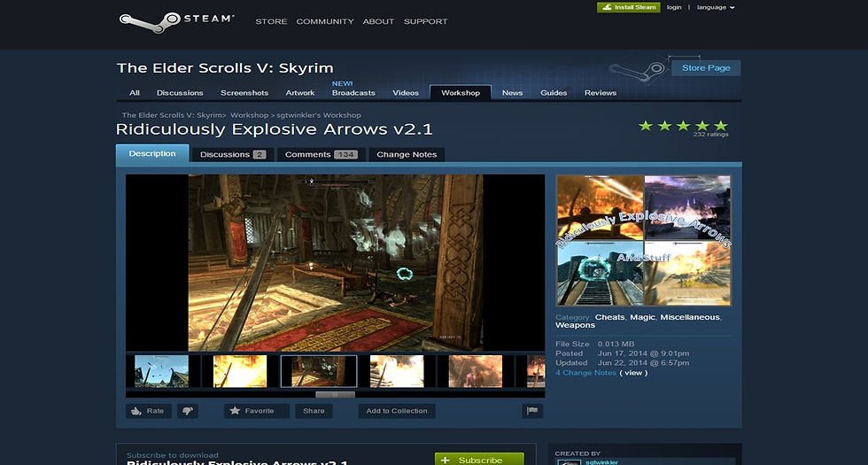Viewport: 868px width, 465px height.
Task: Click the File Size 0.013 MB value
Action: click(x=616, y=344)
